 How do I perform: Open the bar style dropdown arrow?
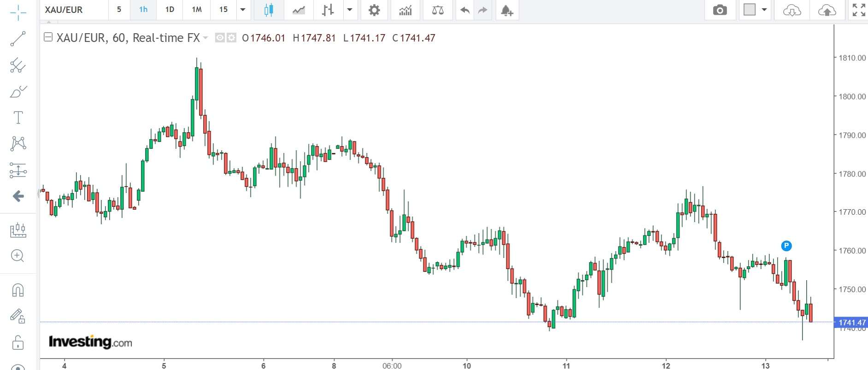350,10
